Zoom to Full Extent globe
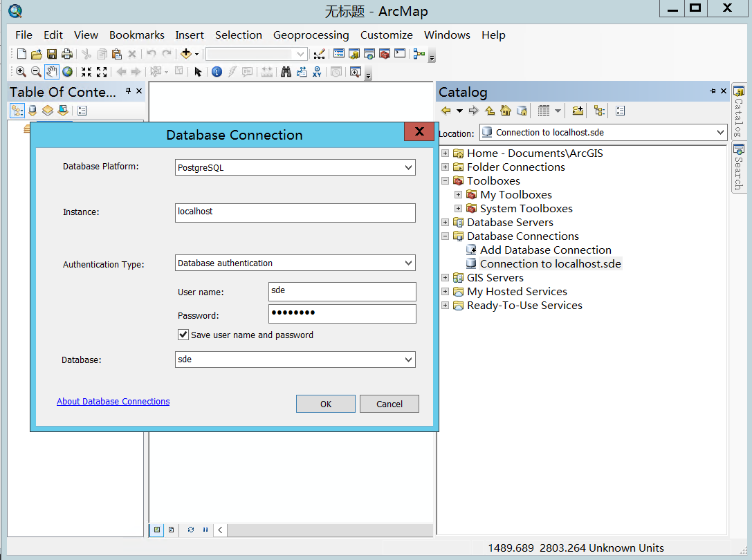 [x=68, y=72]
